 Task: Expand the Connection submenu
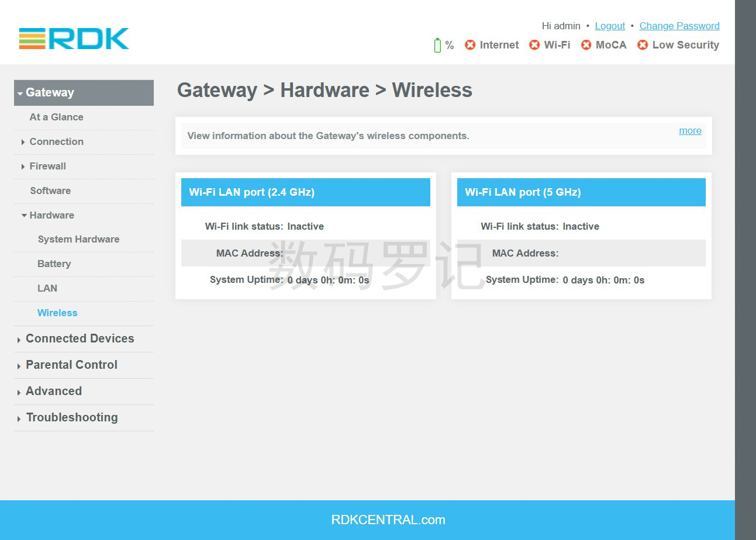pos(56,141)
